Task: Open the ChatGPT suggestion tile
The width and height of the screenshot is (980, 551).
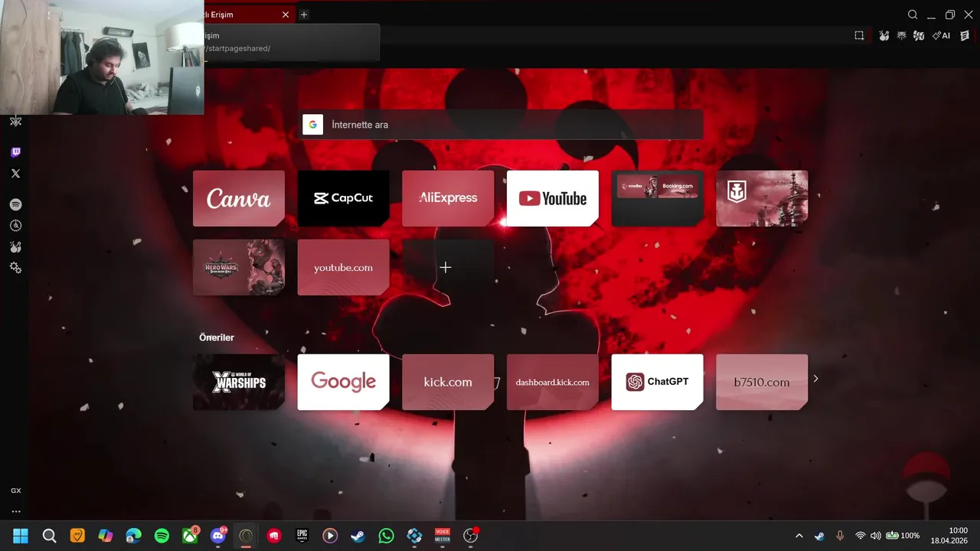Action: click(657, 382)
